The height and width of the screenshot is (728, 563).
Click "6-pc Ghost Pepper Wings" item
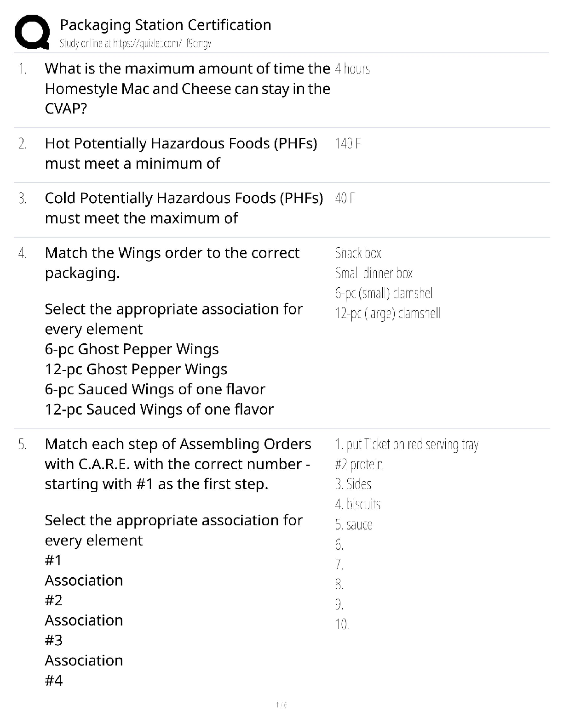pyautogui.click(x=132, y=349)
